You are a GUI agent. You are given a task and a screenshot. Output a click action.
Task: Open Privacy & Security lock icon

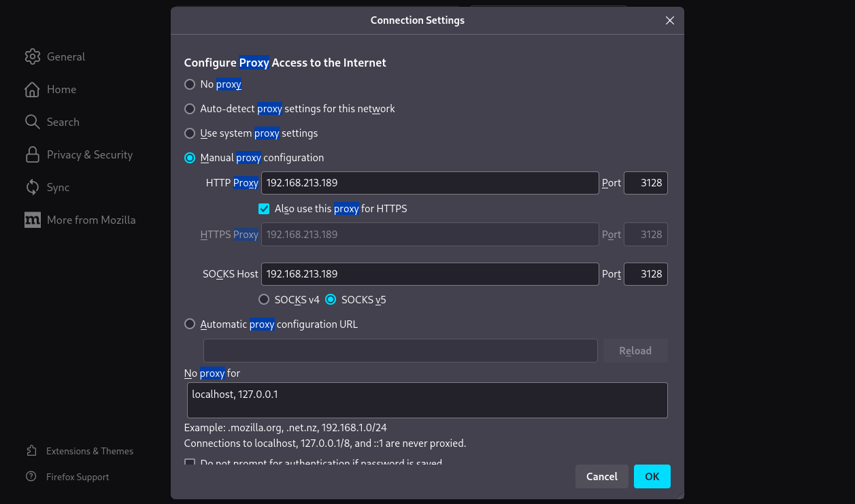tap(32, 154)
